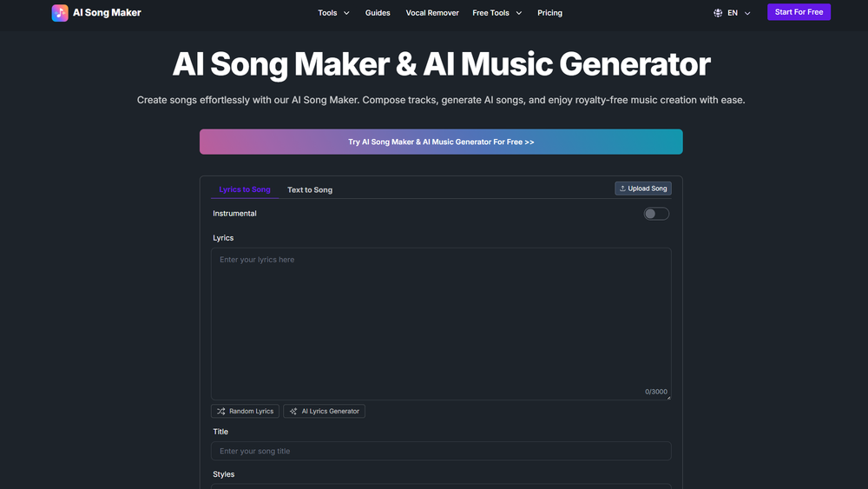Click the Title label
The width and height of the screenshot is (868, 489).
pos(220,432)
